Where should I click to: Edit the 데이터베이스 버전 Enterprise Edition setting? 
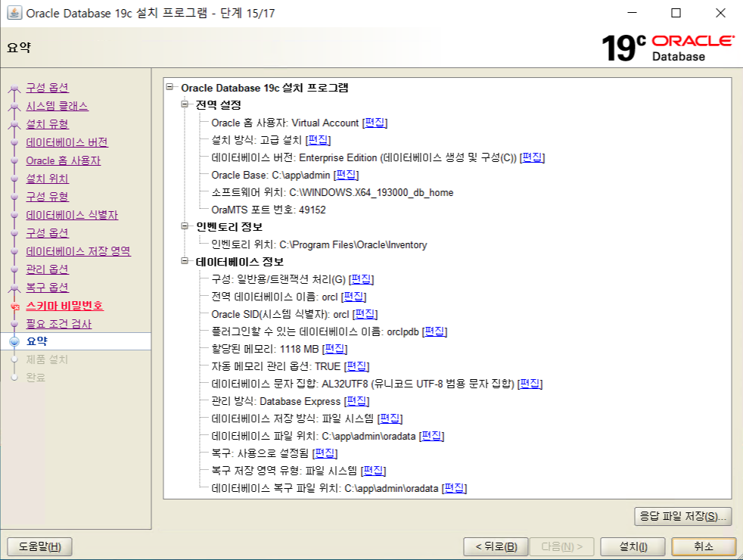(532, 157)
